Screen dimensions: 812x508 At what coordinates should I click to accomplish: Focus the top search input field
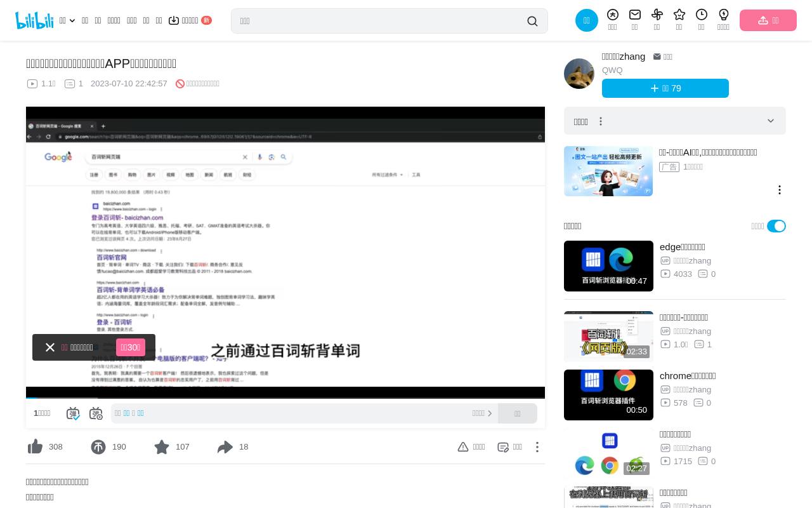pyautogui.click(x=379, y=21)
